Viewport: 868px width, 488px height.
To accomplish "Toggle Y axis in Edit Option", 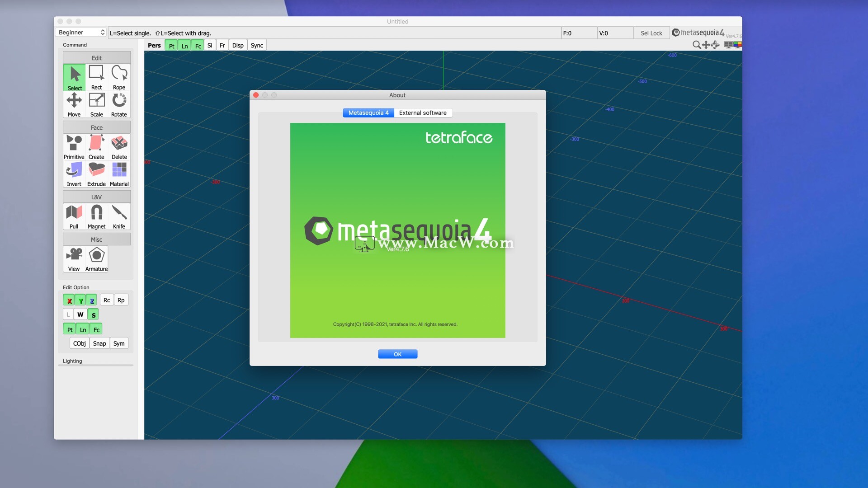I will pos(80,300).
